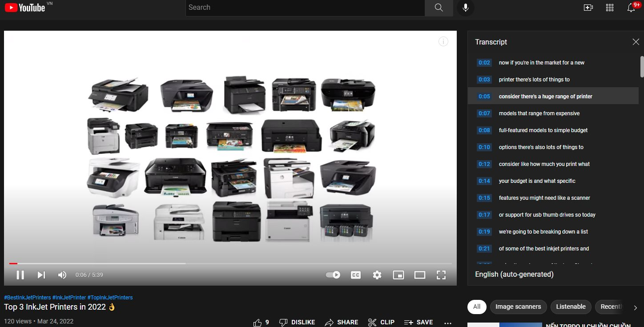Click the Transcript panel heading

[x=491, y=42]
